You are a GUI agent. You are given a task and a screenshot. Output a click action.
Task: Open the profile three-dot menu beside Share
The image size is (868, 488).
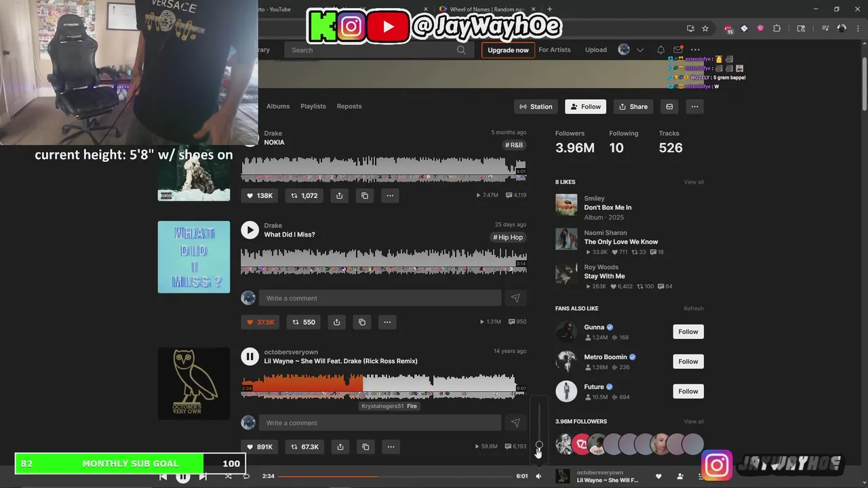click(694, 106)
